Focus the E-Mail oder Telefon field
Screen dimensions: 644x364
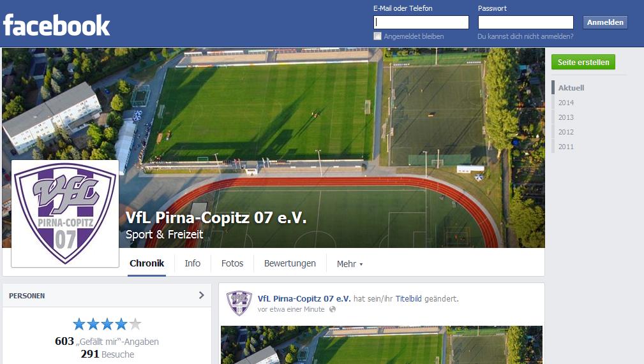(x=421, y=22)
